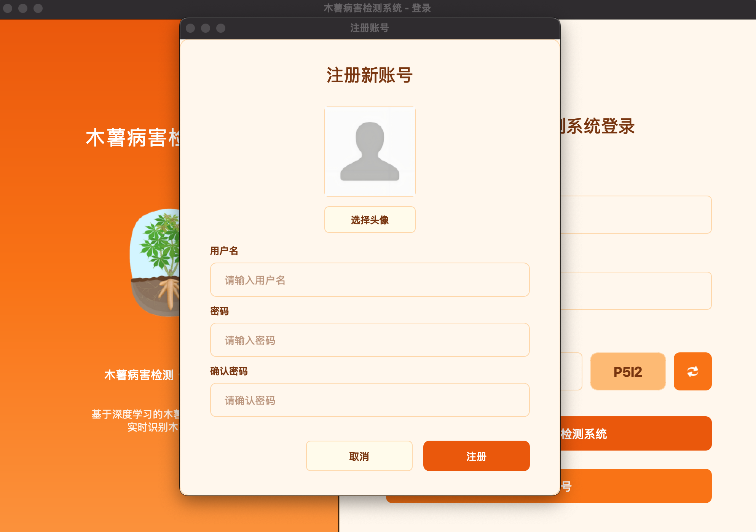The height and width of the screenshot is (532, 756).
Task: Click the default avatar silhouette image
Action: 370,151
